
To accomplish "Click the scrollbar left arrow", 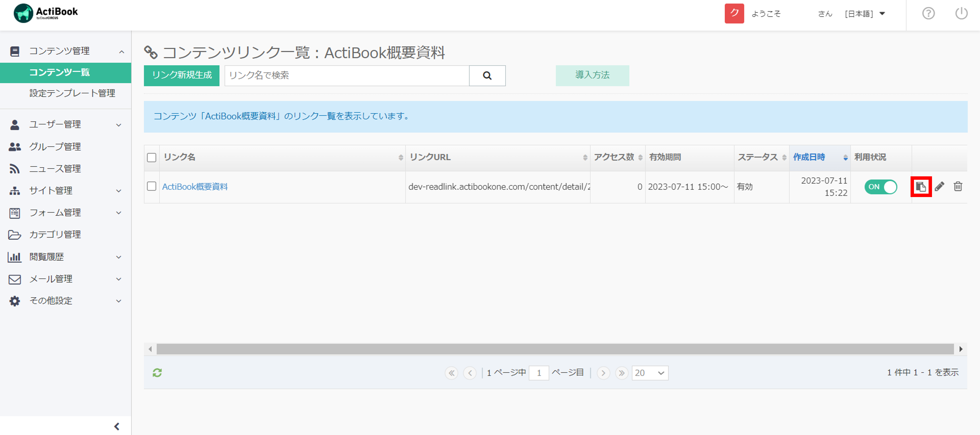I will (150, 349).
